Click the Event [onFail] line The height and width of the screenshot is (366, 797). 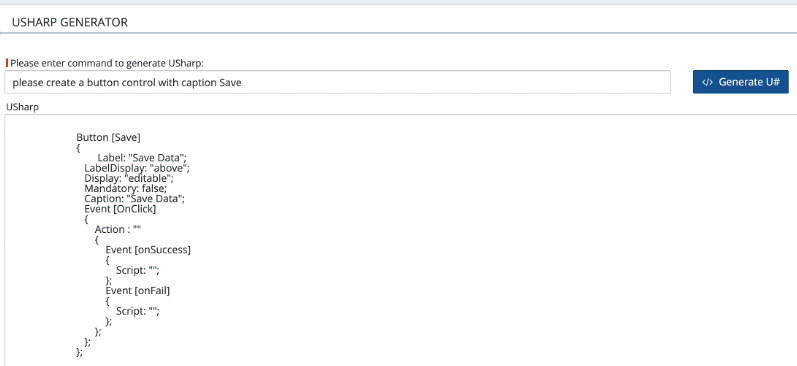click(138, 290)
